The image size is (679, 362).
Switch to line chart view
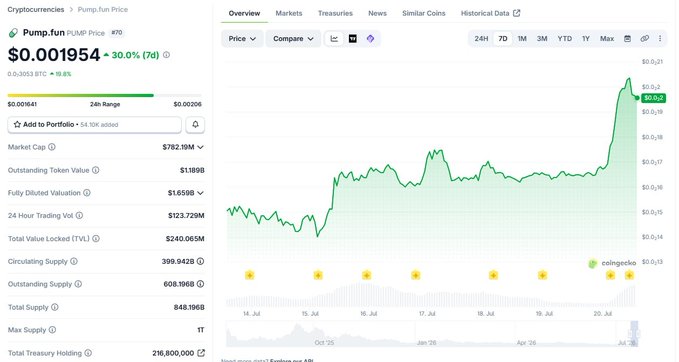click(334, 39)
